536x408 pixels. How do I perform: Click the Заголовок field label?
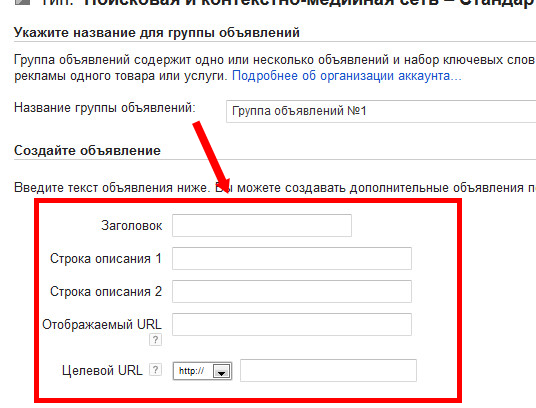(x=132, y=226)
